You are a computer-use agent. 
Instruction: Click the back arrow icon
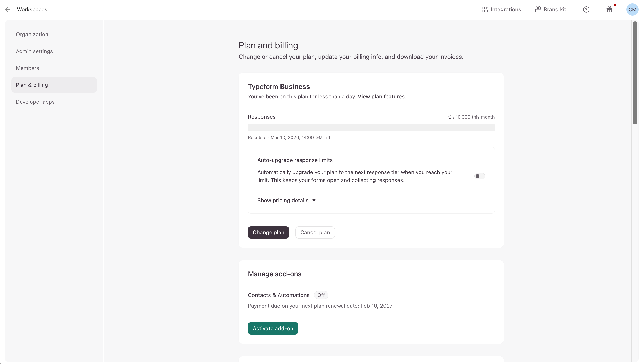click(8, 10)
